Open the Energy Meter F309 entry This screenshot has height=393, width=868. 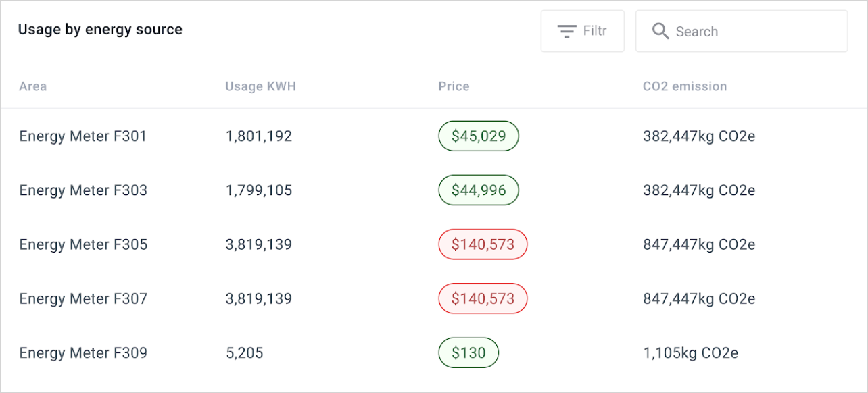tap(83, 352)
